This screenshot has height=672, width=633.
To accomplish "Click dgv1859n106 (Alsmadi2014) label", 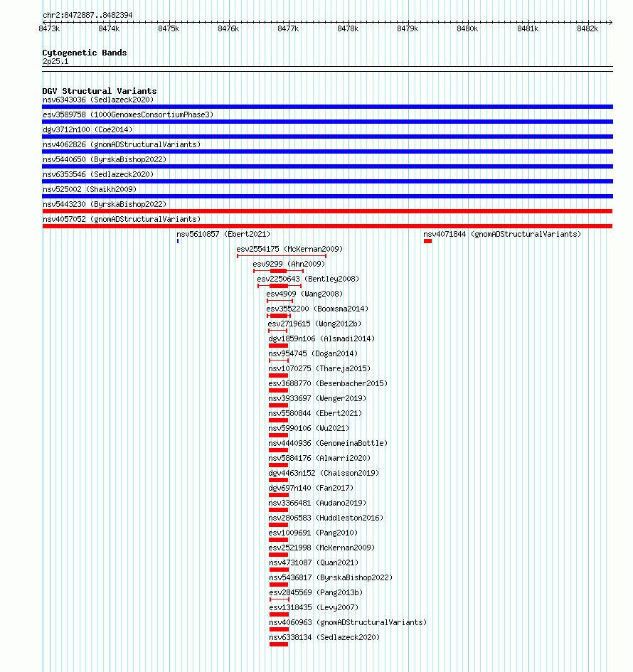I will (x=321, y=339).
